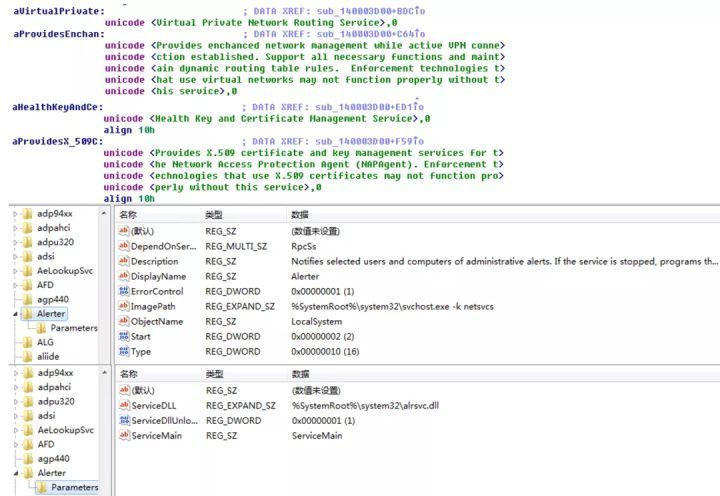Image resolution: width=720 pixels, height=496 pixels.
Task: Collapse the Alerter key above ALG
Action: (x=15, y=313)
